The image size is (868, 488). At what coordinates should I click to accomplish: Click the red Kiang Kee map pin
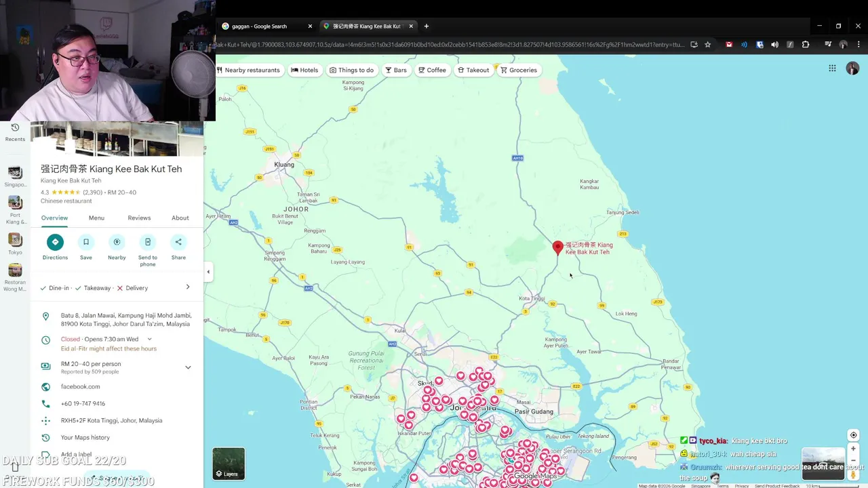point(557,248)
